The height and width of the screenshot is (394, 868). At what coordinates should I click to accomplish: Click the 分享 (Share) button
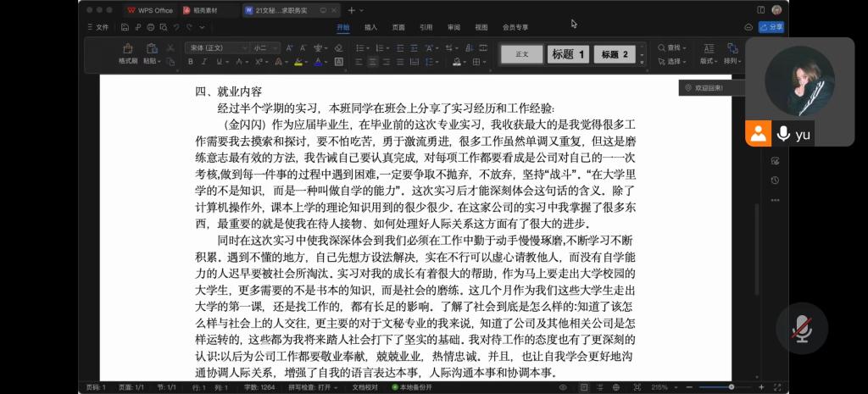771,27
